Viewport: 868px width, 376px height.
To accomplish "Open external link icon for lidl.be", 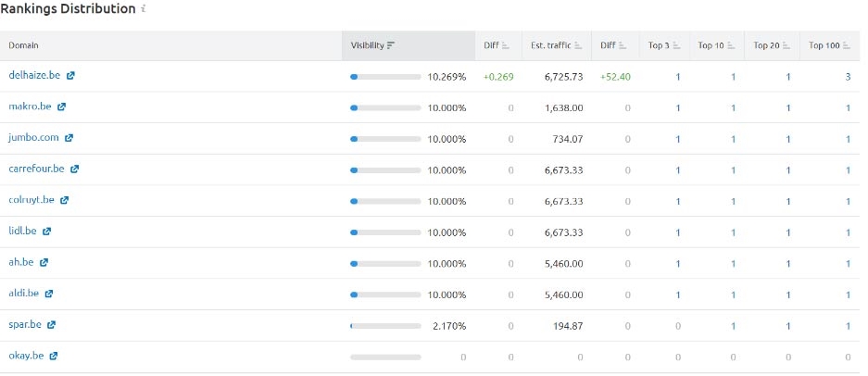I will tap(46, 231).
